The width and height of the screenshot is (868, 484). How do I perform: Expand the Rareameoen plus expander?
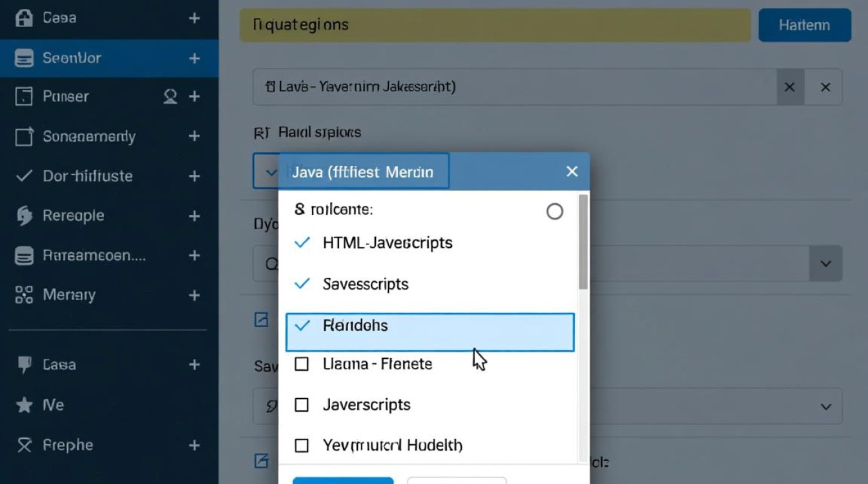coord(194,256)
